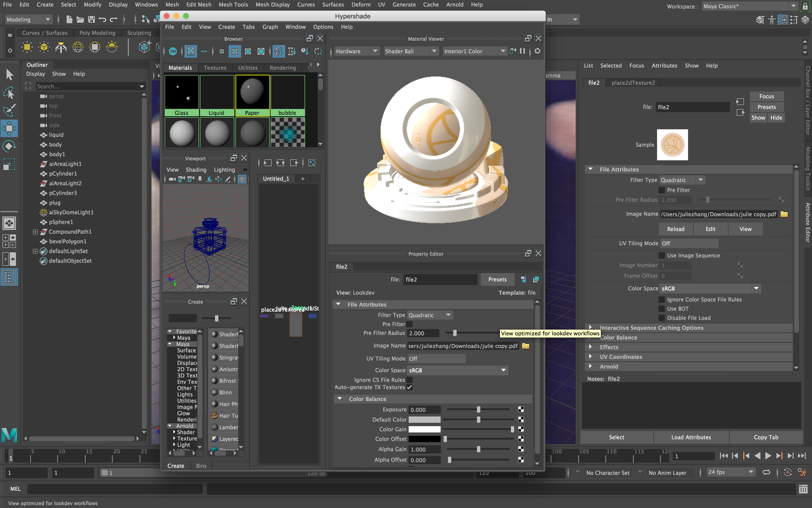Click the bookmark icon in the Viewport toolbar
812x508 pixels.
pyautogui.click(x=200, y=179)
